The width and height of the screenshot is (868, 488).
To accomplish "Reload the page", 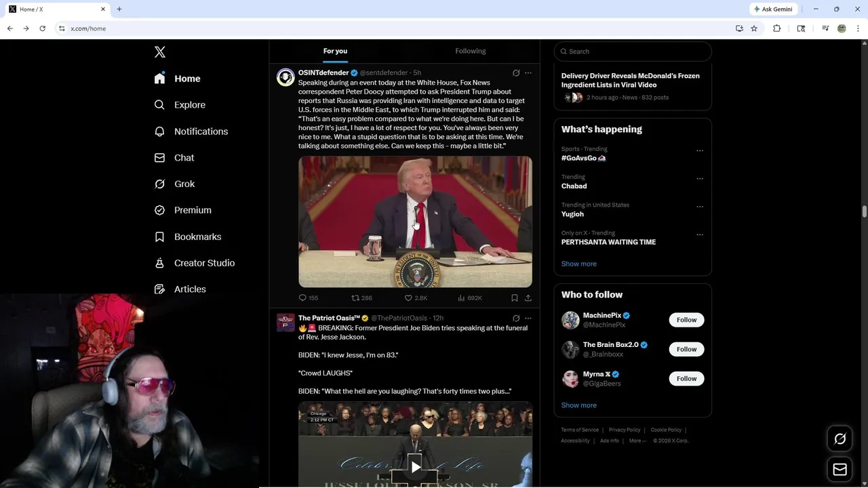I will point(42,28).
